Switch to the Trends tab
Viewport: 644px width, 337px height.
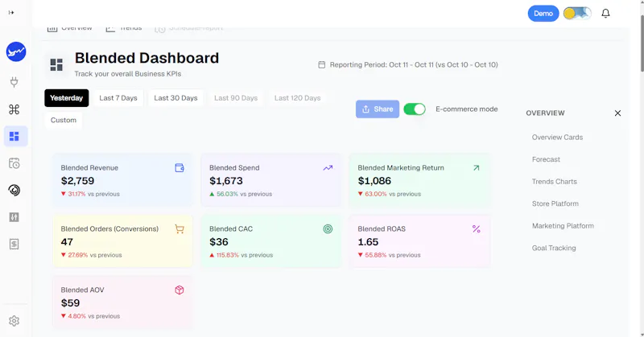coord(124,28)
